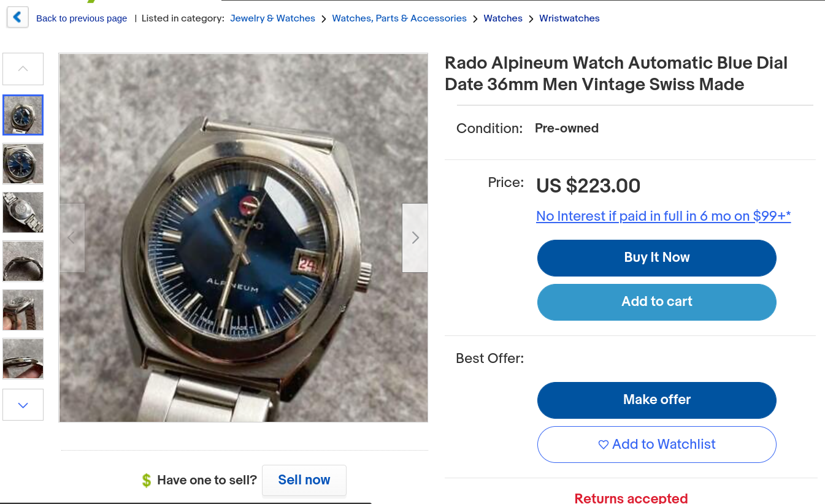The height and width of the screenshot is (504, 825).
Task: Click the blue back arrow icon
Action: click(x=17, y=18)
